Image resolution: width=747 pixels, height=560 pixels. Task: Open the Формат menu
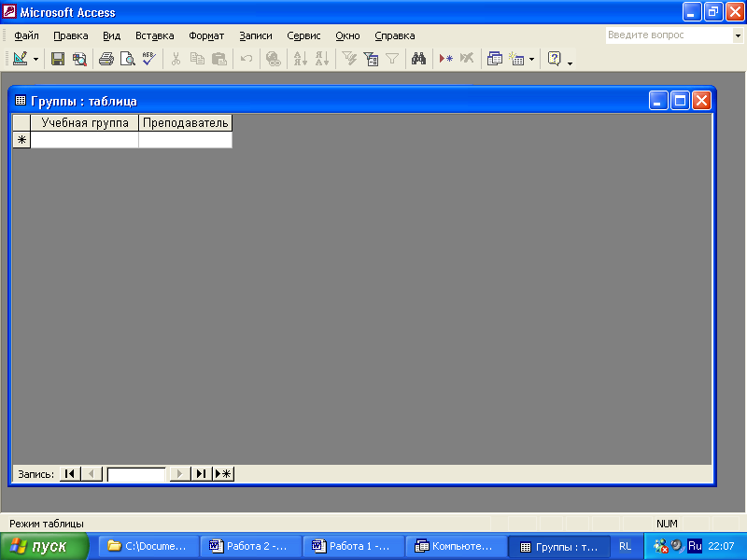pos(206,35)
